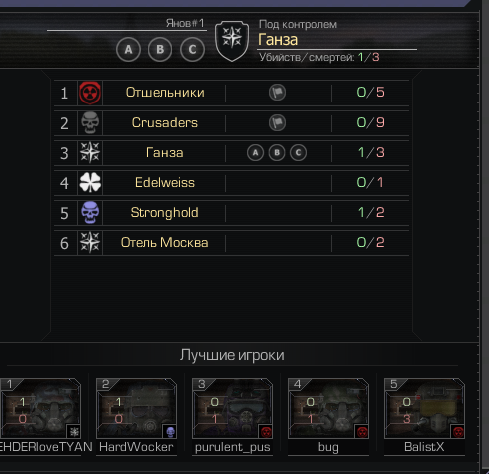Select capture point B in header
489x474 pixels.
point(160,50)
